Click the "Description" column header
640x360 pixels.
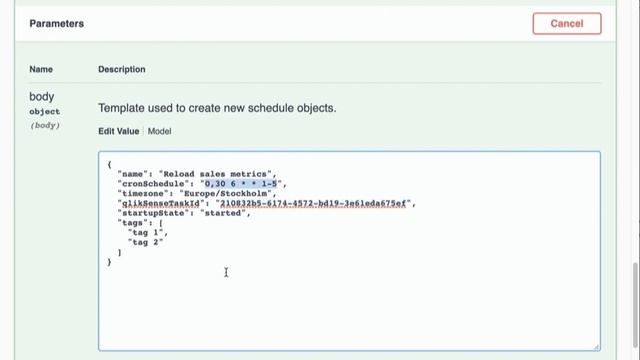tap(122, 69)
